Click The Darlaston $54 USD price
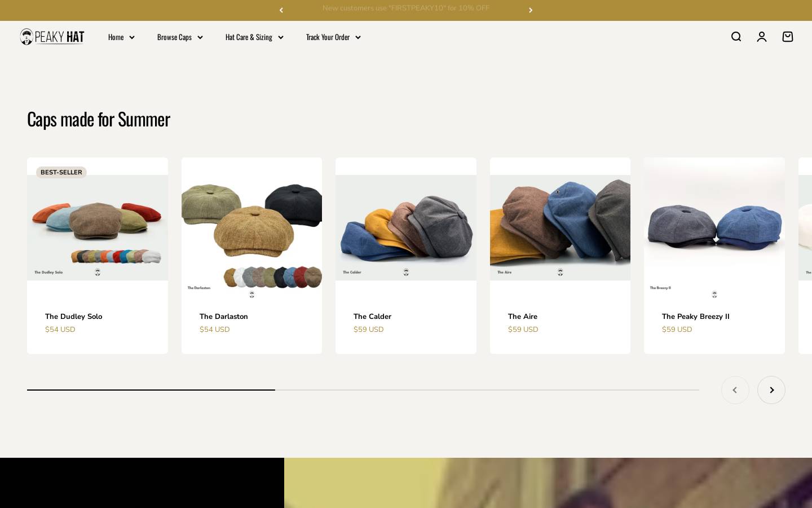Screen dimensions: 812x508 214,330
